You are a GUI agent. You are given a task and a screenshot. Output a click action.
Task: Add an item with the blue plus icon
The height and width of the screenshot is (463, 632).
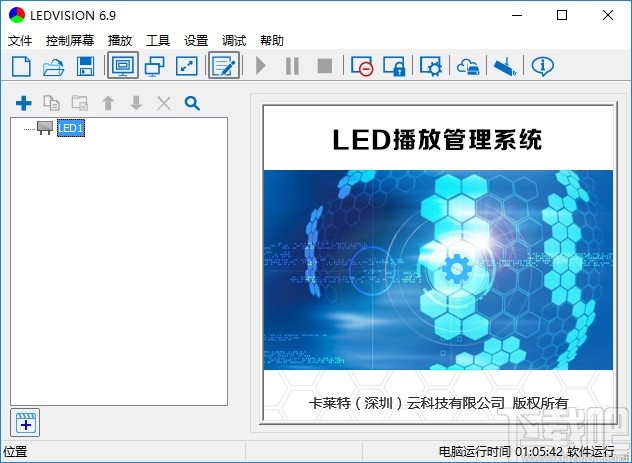(23, 103)
